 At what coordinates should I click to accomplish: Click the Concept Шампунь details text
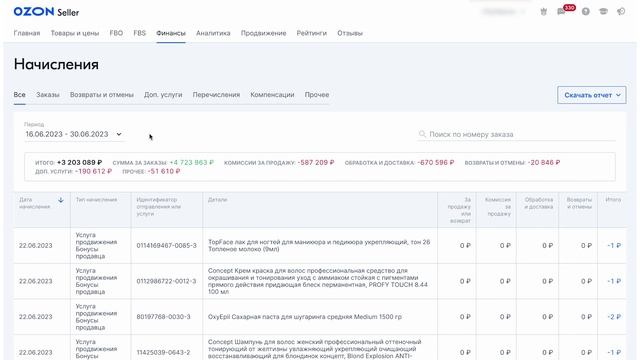pyautogui.click(x=315, y=349)
